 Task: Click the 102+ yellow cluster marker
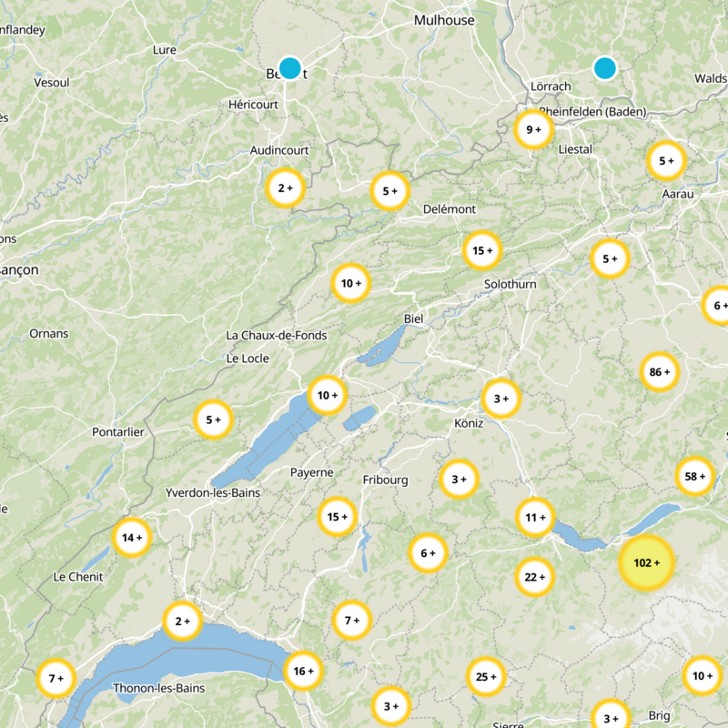(x=645, y=563)
